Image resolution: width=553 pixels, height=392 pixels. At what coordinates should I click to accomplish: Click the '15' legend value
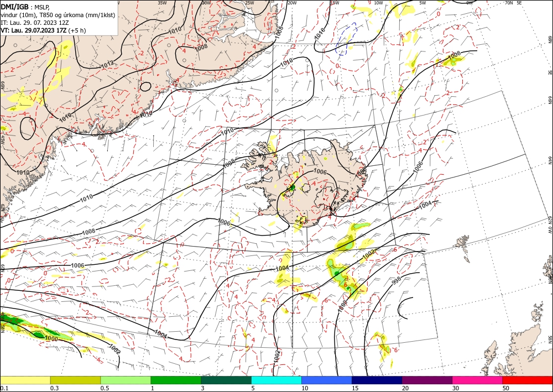[355, 388]
